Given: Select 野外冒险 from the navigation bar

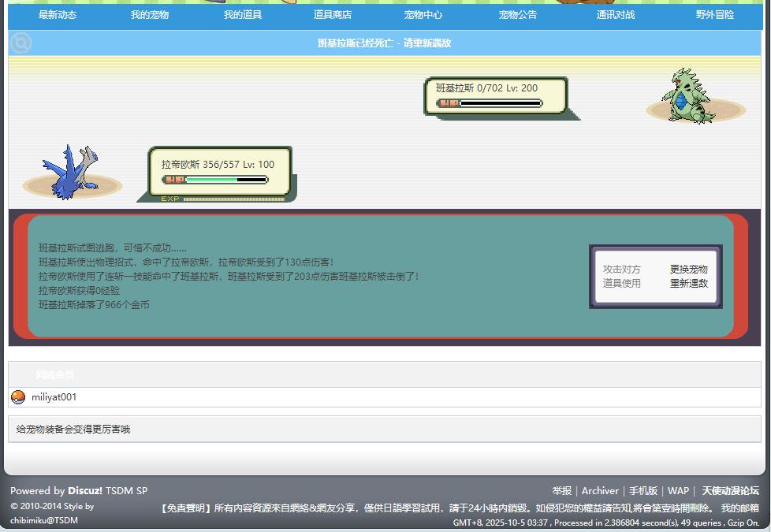Looking at the screenshot, I should point(715,15).
